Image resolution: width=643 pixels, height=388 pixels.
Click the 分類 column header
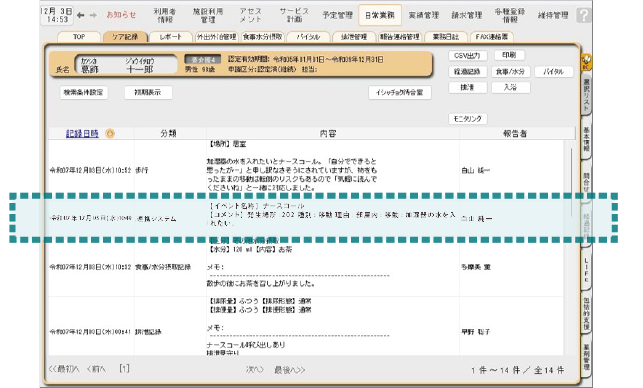pyautogui.click(x=168, y=133)
